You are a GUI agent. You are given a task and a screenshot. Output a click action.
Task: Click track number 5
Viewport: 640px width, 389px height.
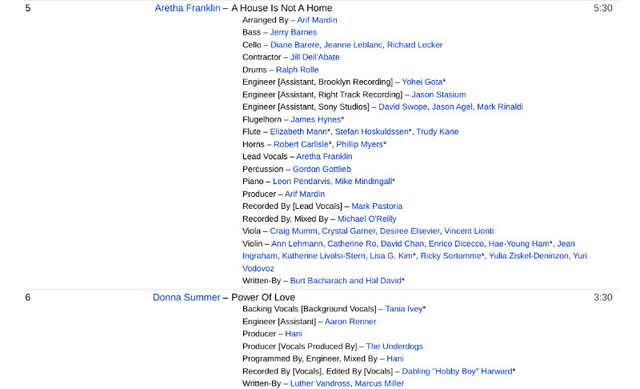tap(28, 8)
